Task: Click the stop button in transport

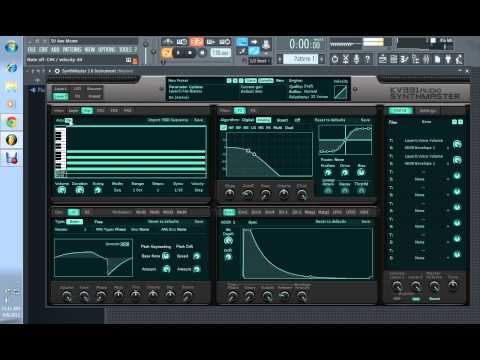Action: point(190,53)
